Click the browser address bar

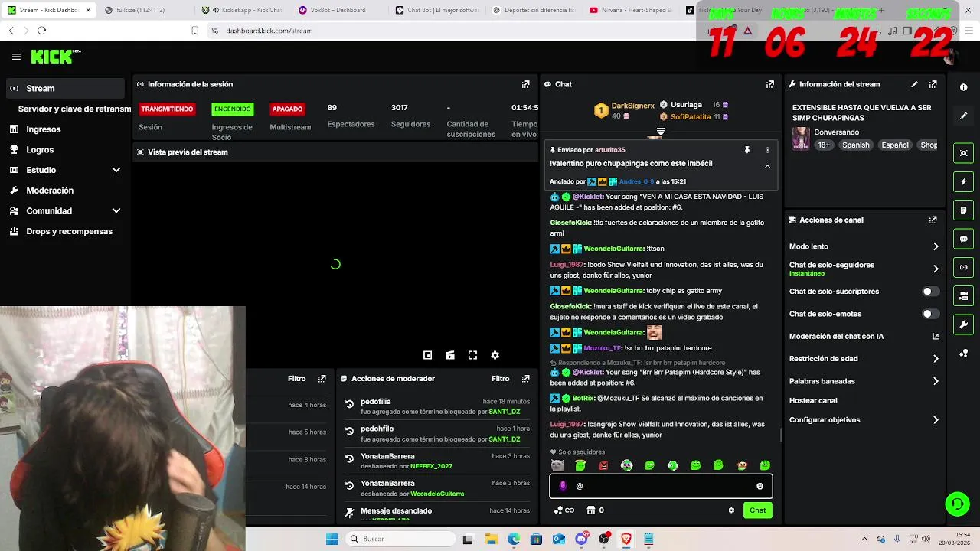click(x=452, y=31)
